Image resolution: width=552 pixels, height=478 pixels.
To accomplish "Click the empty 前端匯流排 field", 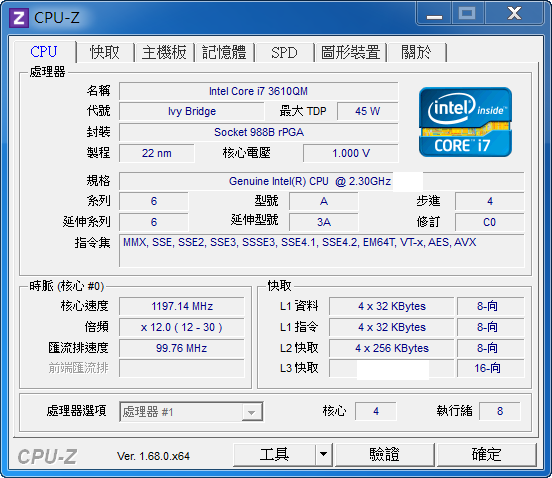I will [182, 369].
